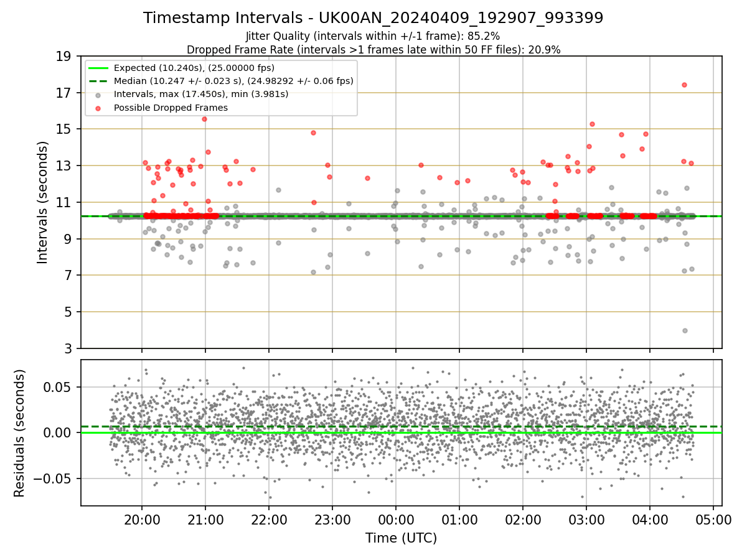Screen dimensions: 747x560
Task: Click the '9' y-axis tick label
Action: pyautogui.click(x=68, y=239)
